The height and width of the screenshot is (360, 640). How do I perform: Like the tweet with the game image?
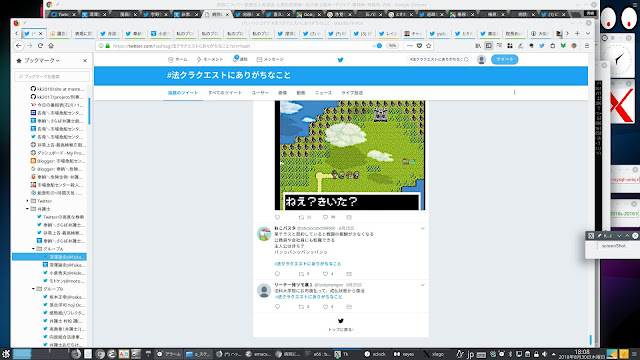(x=325, y=217)
